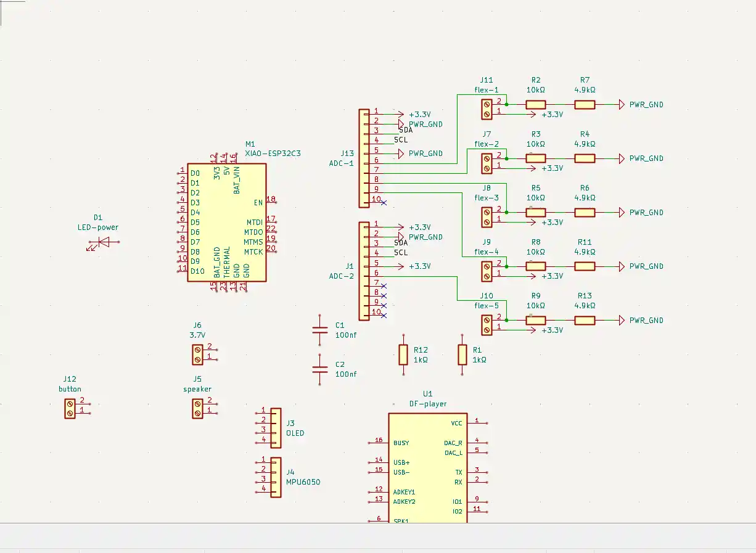Select the XIAO-ESP32C3 module symbol body

coord(227,223)
